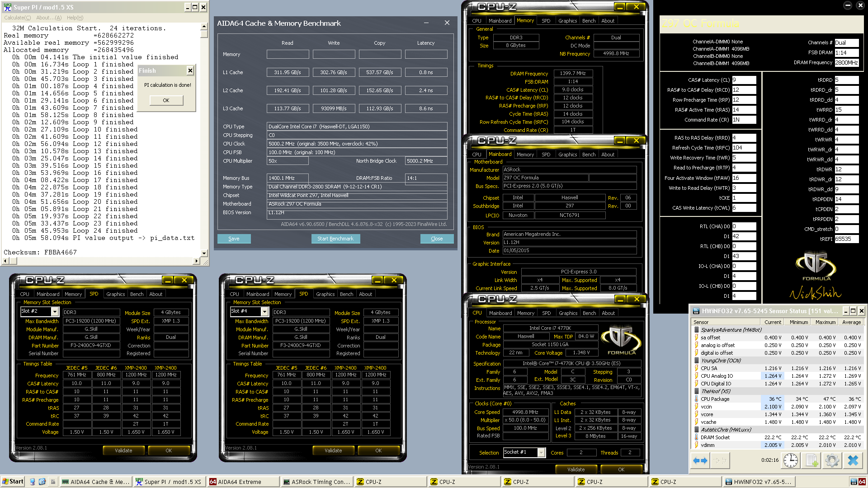Click Finish dialog close X in Super PI

point(190,70)
